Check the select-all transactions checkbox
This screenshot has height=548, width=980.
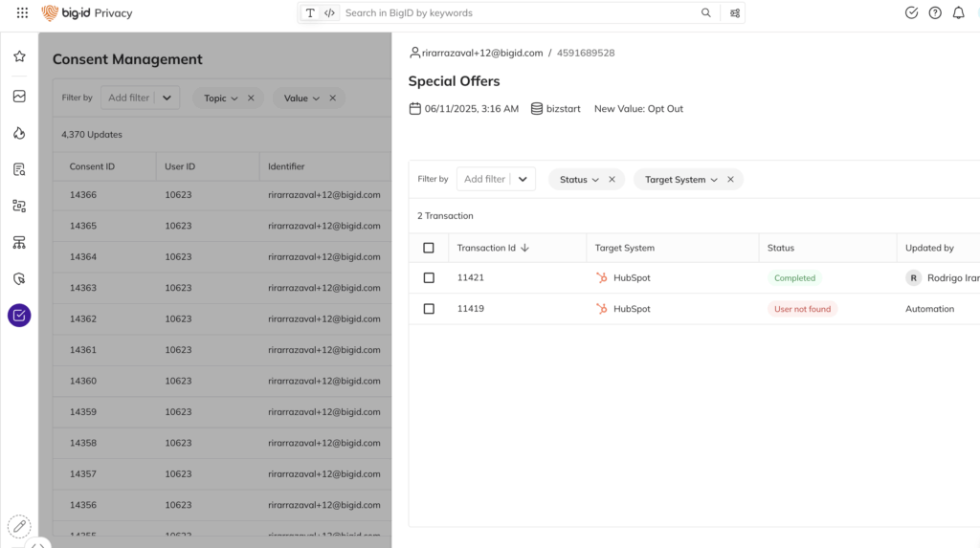click(429, 248)
